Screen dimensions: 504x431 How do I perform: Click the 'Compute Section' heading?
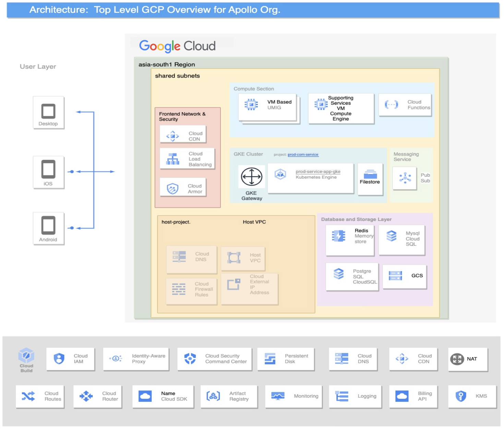pos(254,89)
